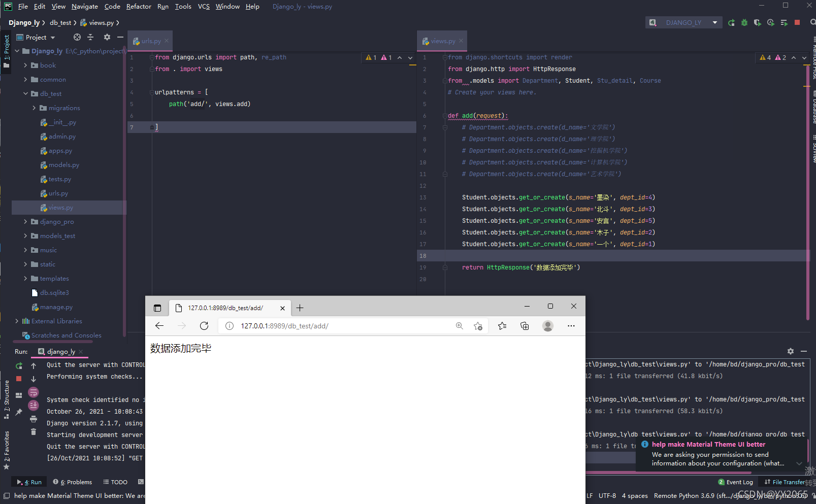This screenshot has height=504, width=816.
Task: Switch to the urls.py editor tab
Action: coord(151,41)
